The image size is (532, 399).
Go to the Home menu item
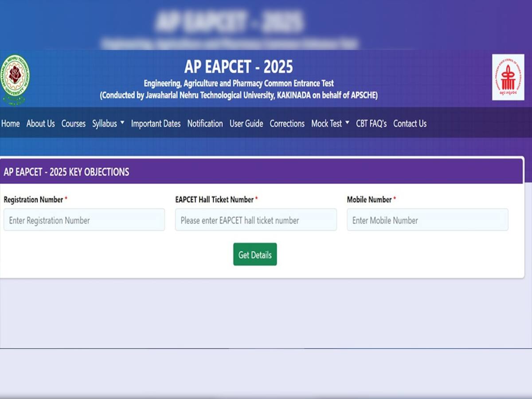(x=10, y=124)
